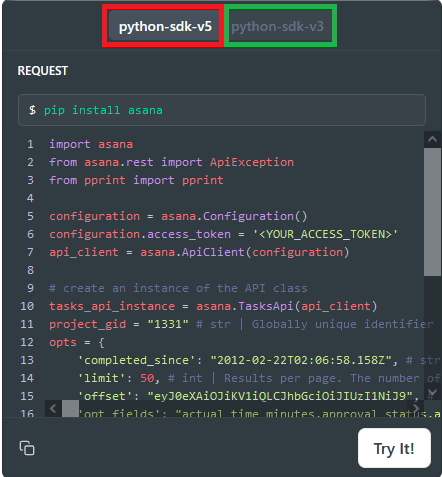Click the Try It! button
The image size is (442, 477).
coord(394,448)
